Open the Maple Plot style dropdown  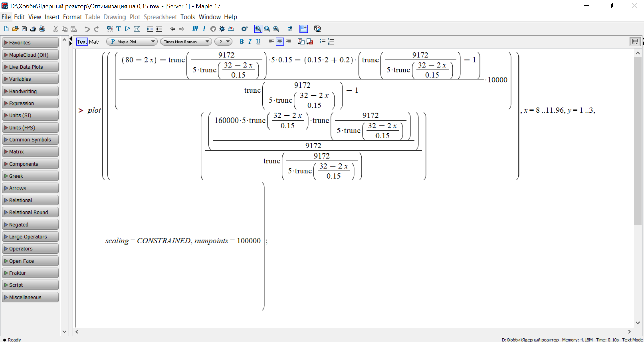[132, 42]
